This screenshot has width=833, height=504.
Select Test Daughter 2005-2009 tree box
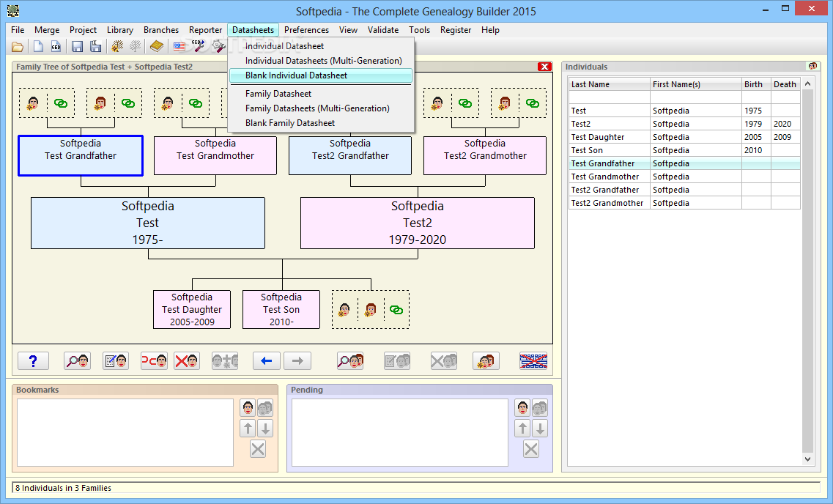[192, 310]
